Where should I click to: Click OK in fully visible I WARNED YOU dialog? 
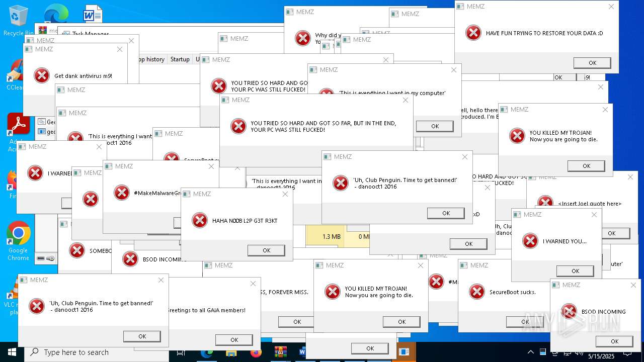coord(575,271)
